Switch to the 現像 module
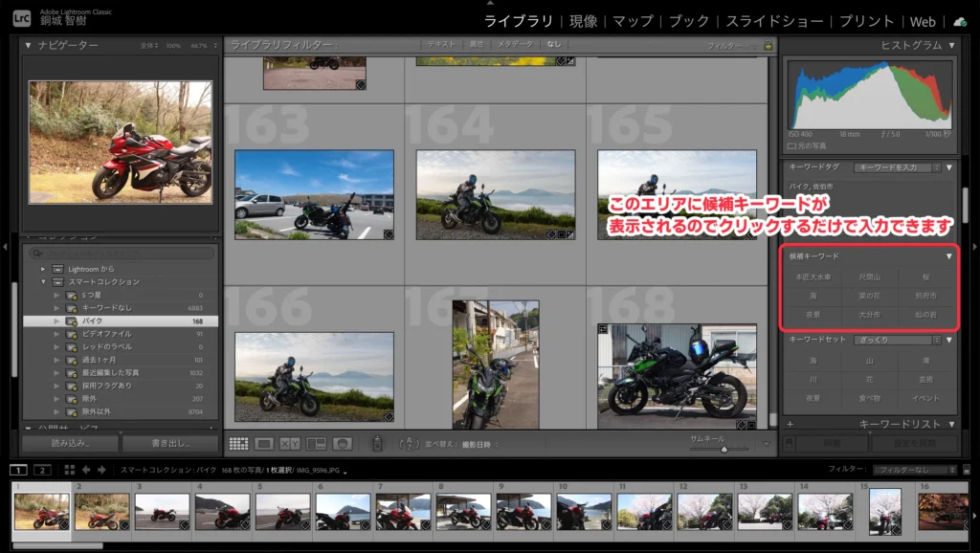The image size is (980, 553). (583, 21)
